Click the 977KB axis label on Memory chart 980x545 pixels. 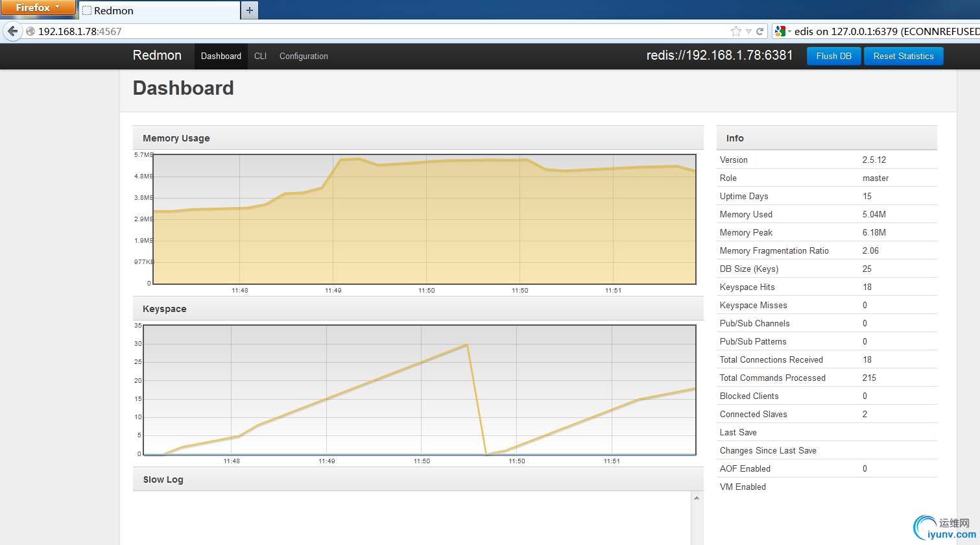coord(143,262)
